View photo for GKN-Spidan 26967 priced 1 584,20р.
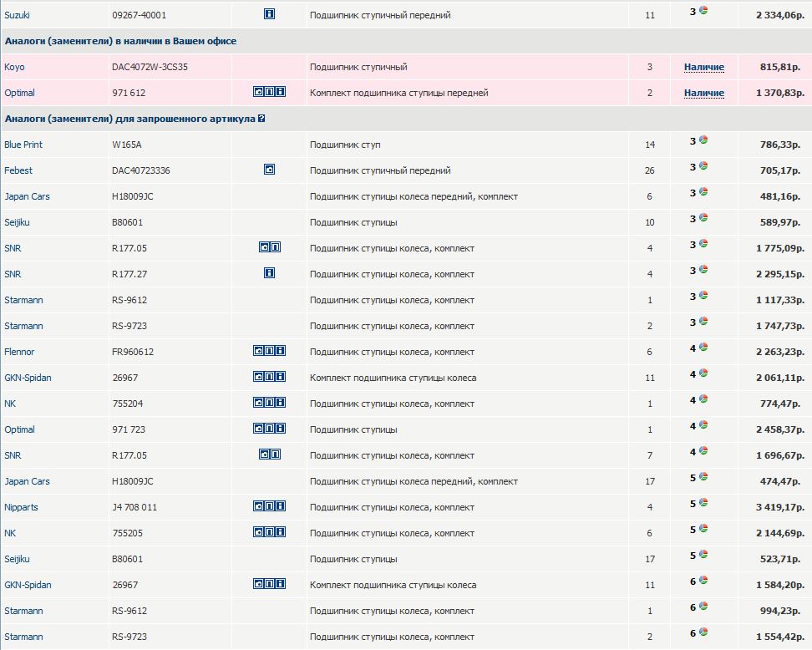The width and height of the screenshot is (812, 650). (x=258, y=584)
